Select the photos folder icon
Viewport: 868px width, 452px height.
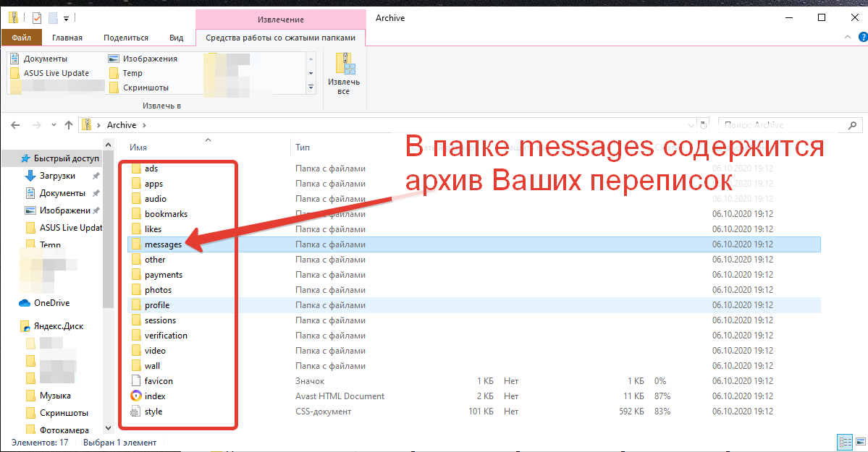pyautogui.click(x=136, y=290)
